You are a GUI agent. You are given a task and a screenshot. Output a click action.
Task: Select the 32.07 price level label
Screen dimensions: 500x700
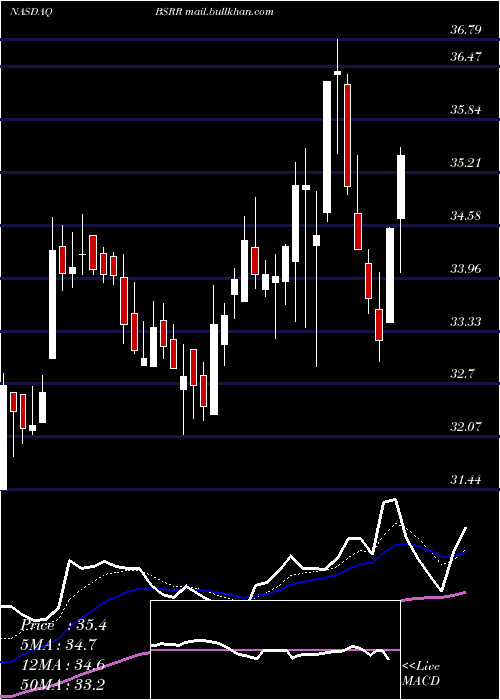point(466,427)
